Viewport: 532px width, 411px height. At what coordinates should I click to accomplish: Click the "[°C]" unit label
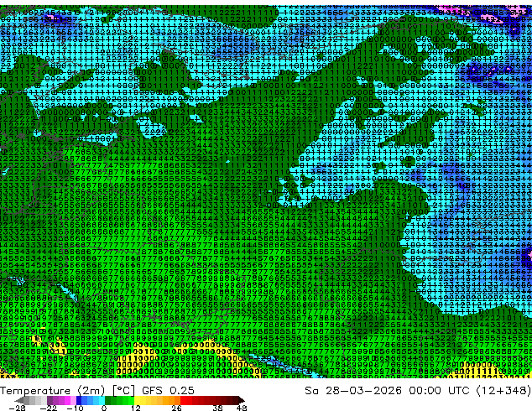(x=123, y=391)
